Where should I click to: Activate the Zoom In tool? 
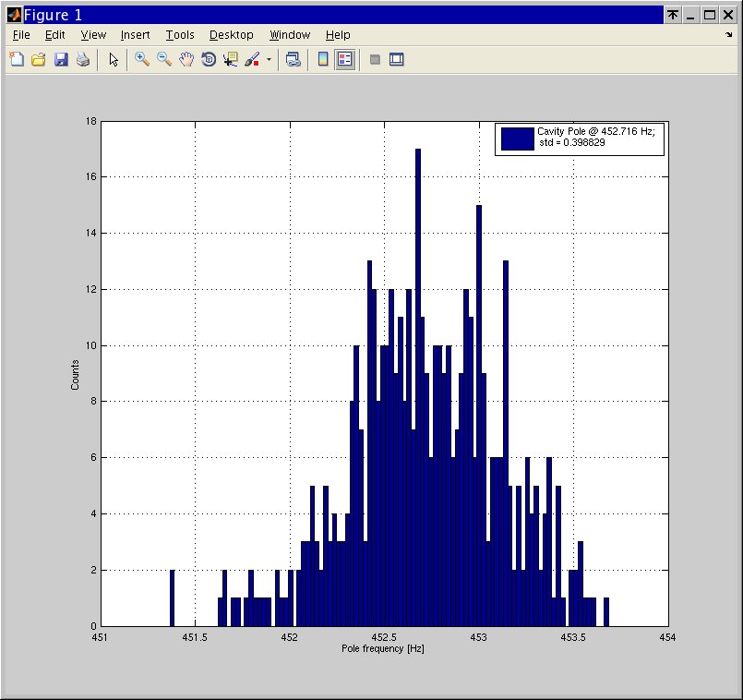(142, 59)
